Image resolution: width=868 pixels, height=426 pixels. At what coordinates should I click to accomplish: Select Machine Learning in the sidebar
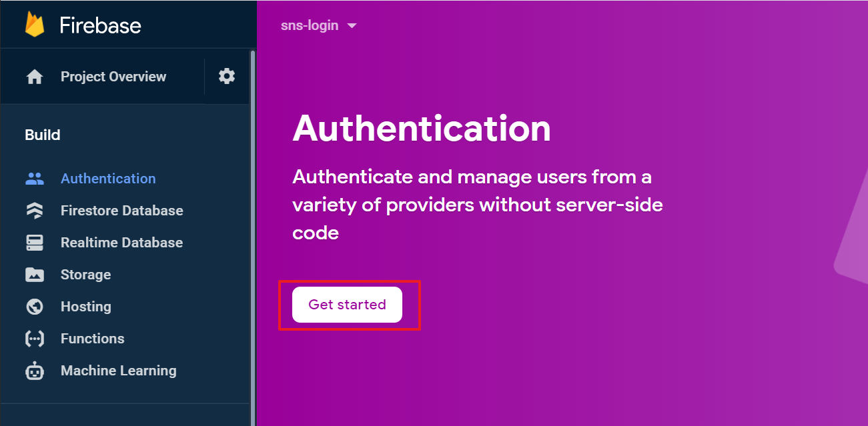[119, 371]
